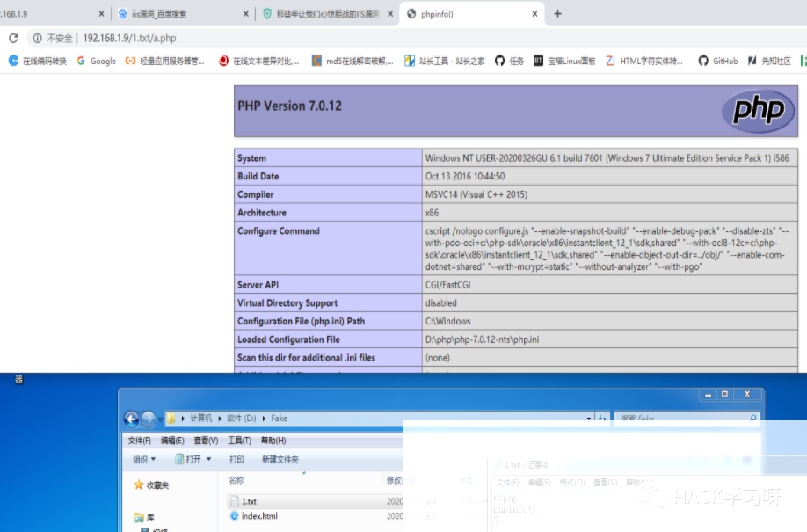Sort files by the 名称 column header
The image size is (807, 532).
tap(236, 480)
